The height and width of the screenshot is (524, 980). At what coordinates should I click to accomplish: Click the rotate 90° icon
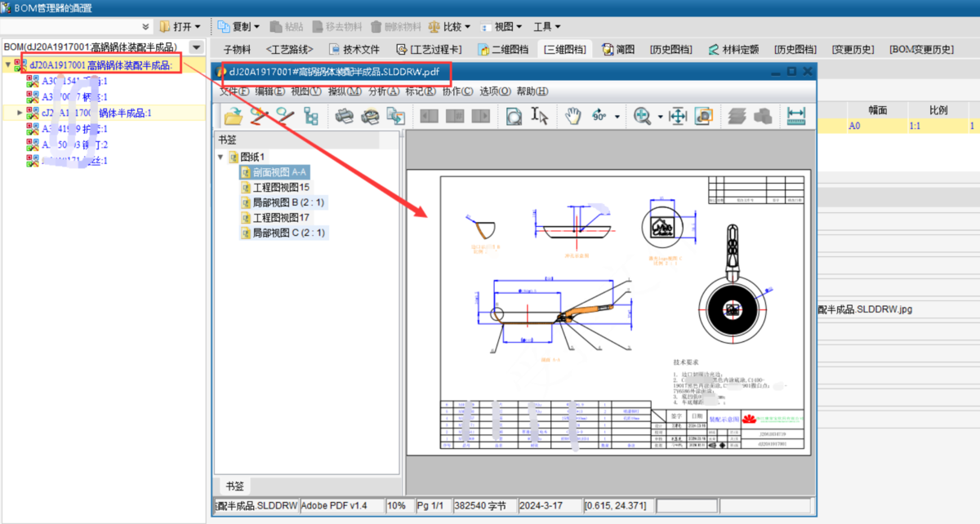(x=599, y=116)
